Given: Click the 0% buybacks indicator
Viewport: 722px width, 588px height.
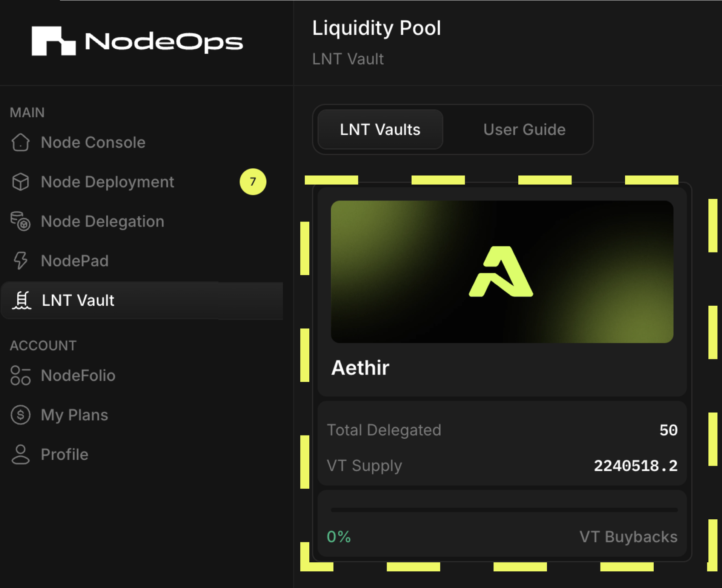Looking at the screenshot, I should [x=338, y=537].
